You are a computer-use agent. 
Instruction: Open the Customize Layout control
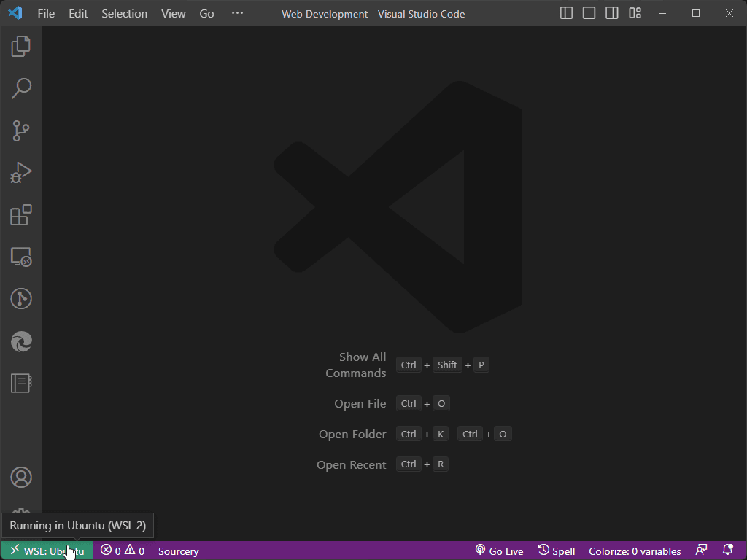click(x=635, y=12)
